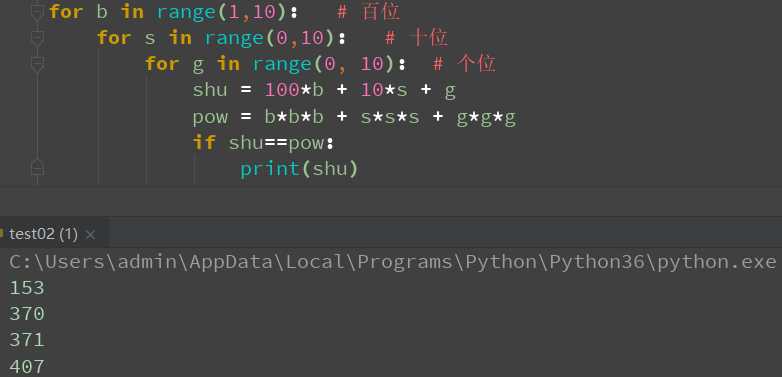The width and height of the screenshot is (782, 377).
Task: Place cursor on print(shu) statement
Action: [299, 169]
